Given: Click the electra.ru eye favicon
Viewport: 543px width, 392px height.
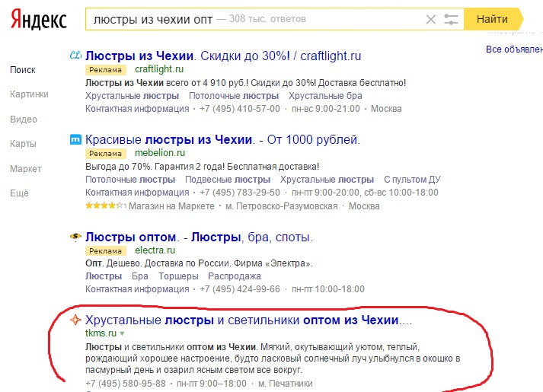Looking at the screenshot, I should [x=75, y=237].
